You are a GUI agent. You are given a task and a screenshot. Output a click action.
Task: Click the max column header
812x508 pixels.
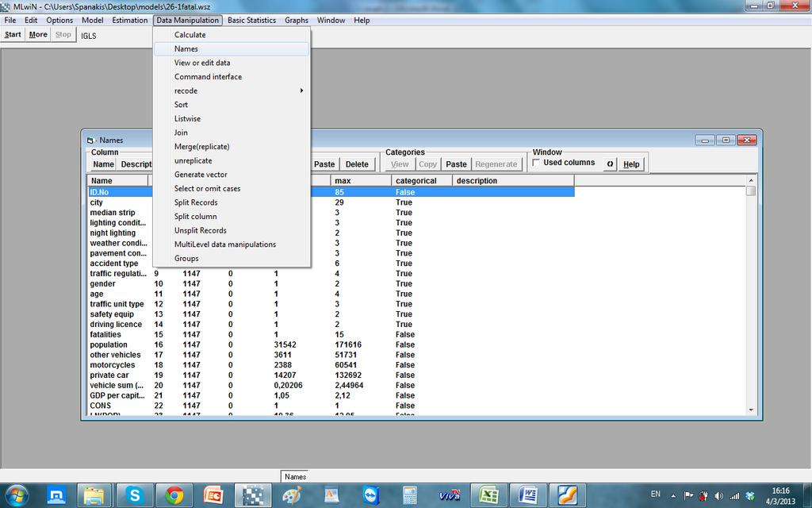[361, 181]
